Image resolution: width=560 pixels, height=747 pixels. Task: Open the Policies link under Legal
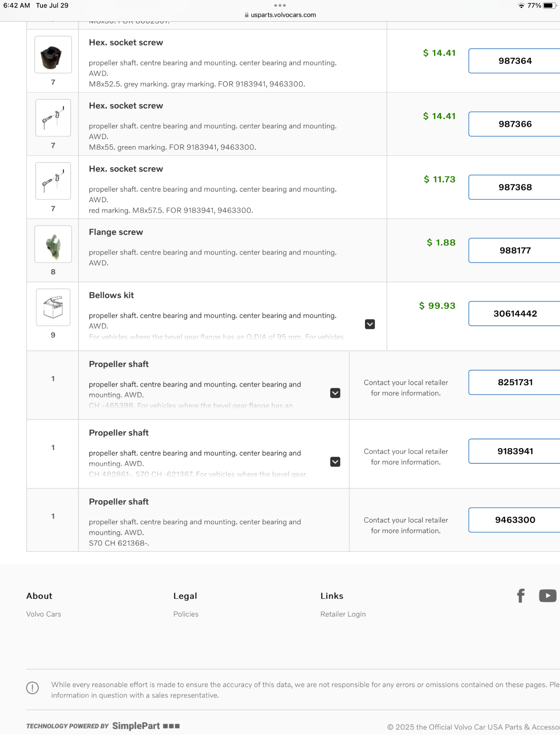click(186, 614)
